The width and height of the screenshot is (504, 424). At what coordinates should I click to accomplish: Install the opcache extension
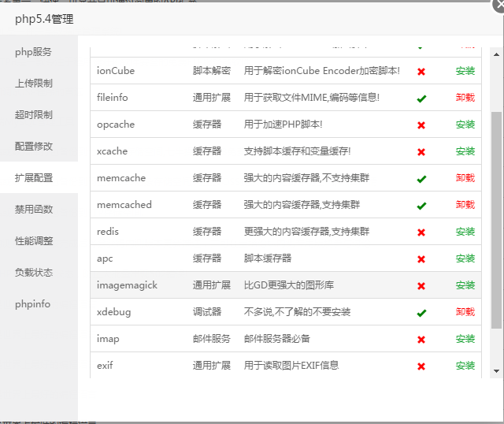[465, 125]
